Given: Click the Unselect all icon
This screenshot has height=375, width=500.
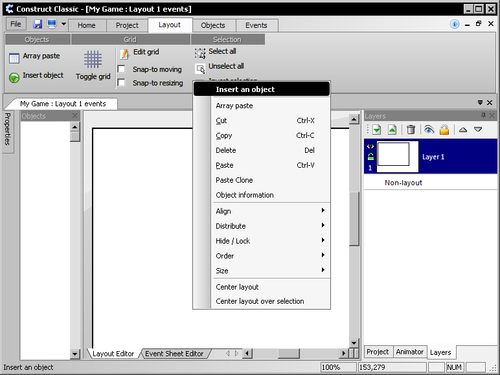Looking at the screenshot, I should coord(200,69).
